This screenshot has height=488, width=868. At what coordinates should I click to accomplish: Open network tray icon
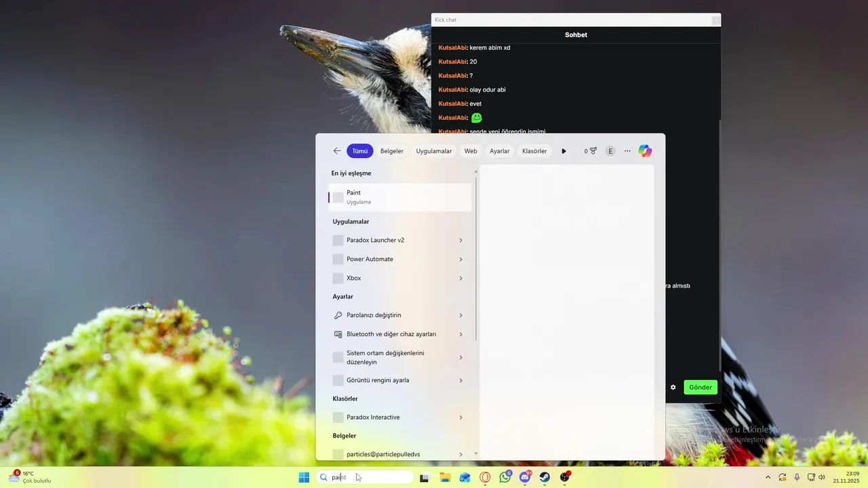pos(812,477)
